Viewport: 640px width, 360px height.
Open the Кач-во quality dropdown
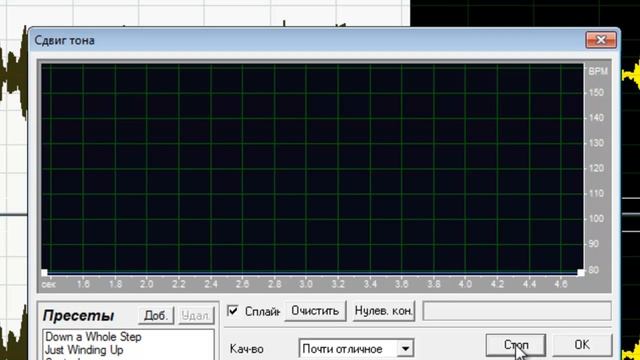point(405,349)
